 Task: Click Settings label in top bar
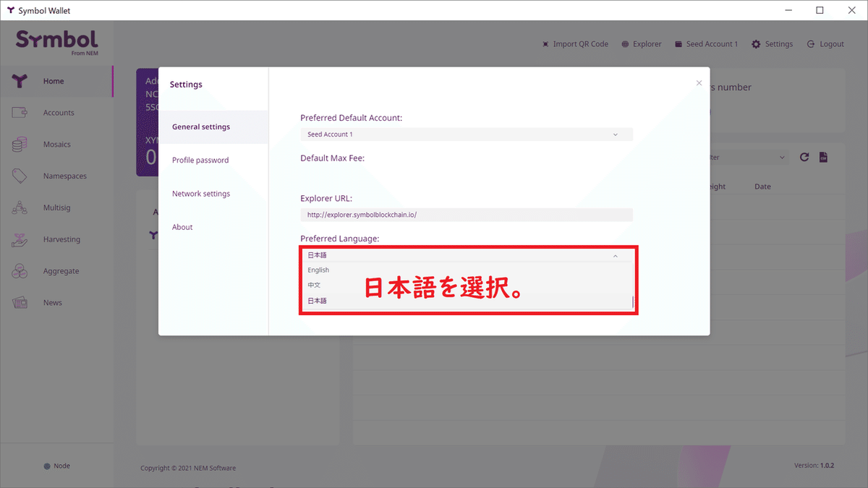[779, 44]
